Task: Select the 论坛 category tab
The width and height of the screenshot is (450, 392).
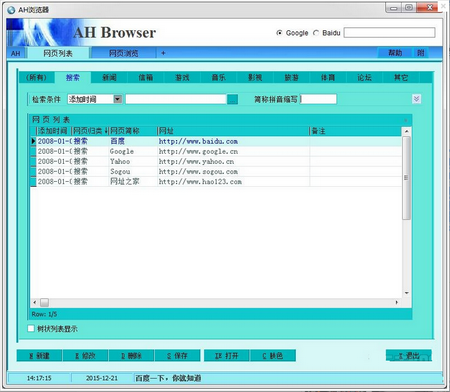Action: [x=364, y=78]
